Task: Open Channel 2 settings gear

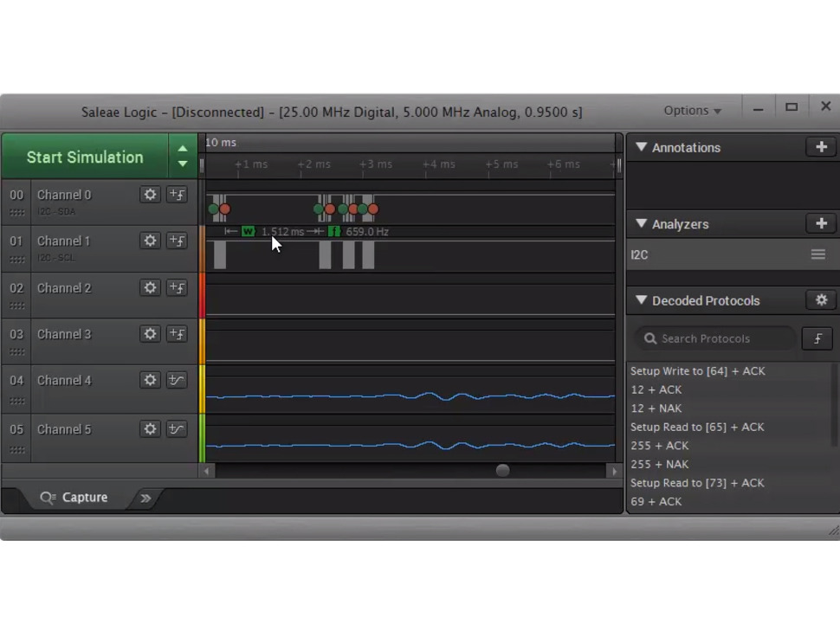Action: pos(150,287)
